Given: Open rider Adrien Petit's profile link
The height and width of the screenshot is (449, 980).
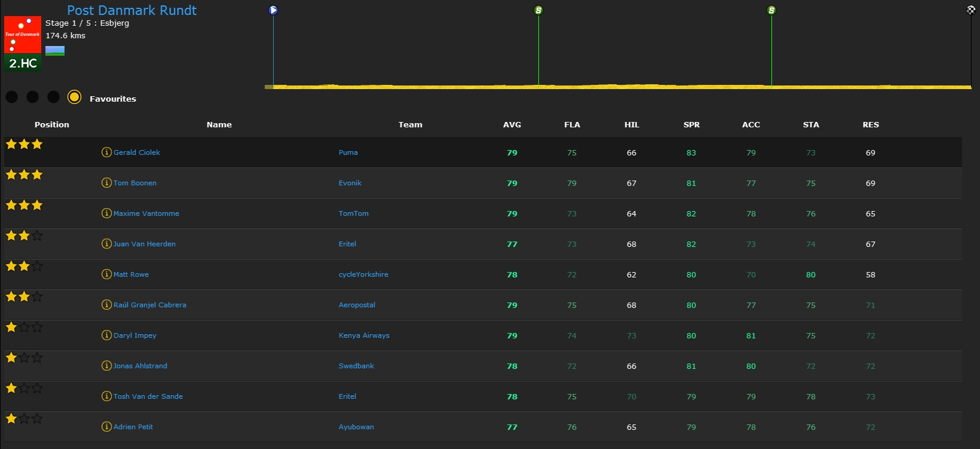Looking at the screenshot, I should [x=133, y=427].
